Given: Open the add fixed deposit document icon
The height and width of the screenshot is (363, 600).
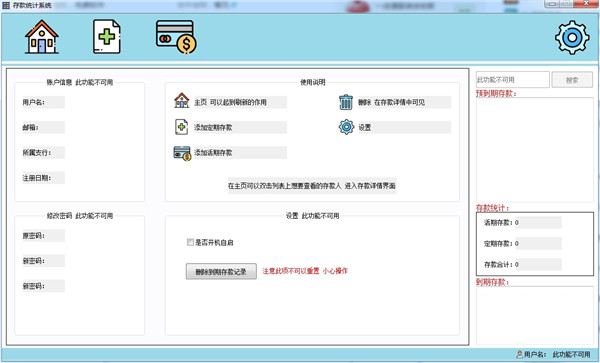Looking at the screenshot, I should (x=107, y=37).
